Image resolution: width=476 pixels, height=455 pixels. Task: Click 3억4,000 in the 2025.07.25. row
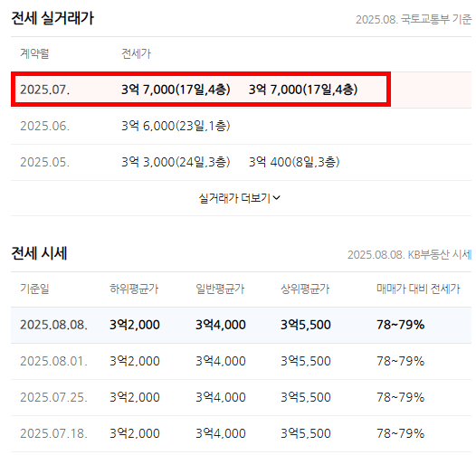click(221, 397)
